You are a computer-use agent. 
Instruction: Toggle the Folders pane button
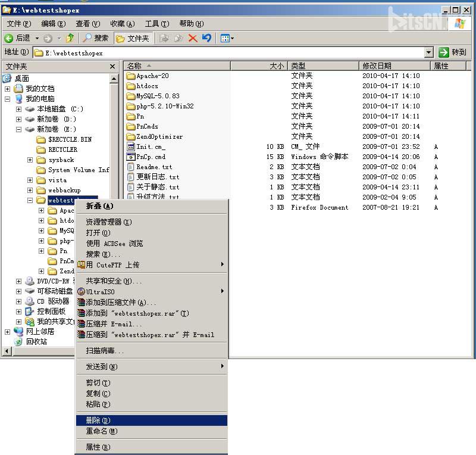[133, 38]
